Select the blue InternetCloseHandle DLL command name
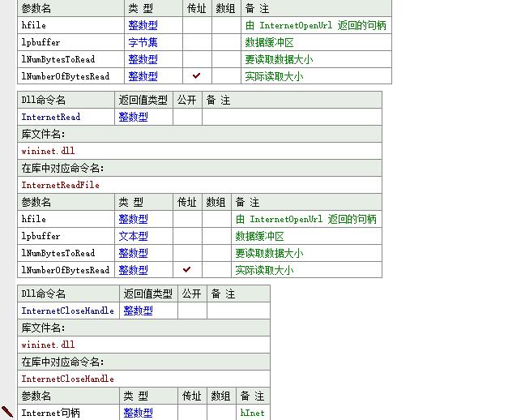This screenshot has height=420, width=521. click(x=68, y=311)
